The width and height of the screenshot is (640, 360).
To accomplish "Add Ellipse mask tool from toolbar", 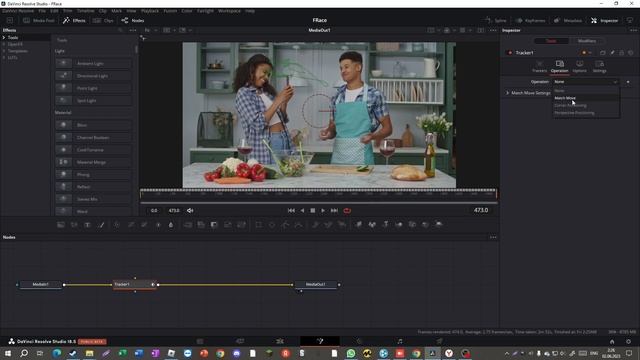I will click(x=272, y=225).
